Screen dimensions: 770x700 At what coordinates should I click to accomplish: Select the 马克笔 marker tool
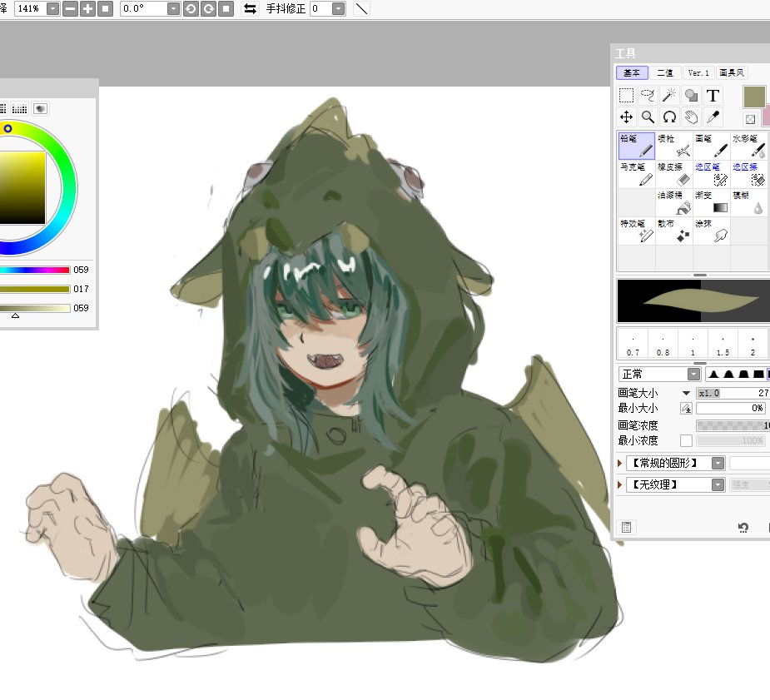637,174
